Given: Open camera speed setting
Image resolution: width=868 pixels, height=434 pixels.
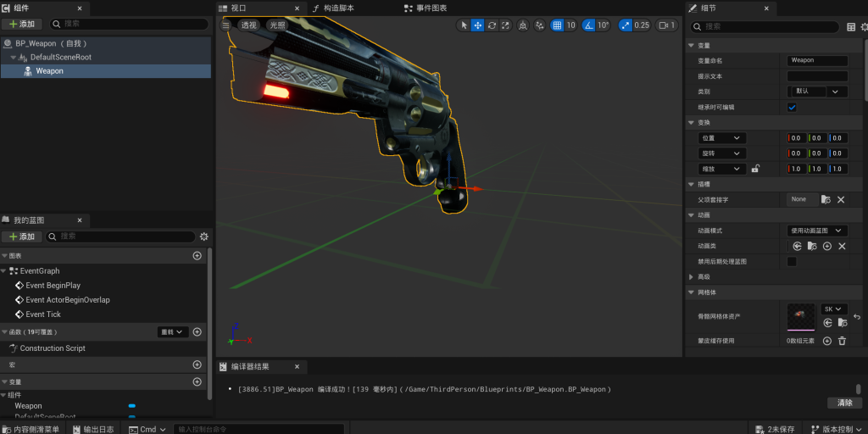Looking at the screenshot, I should (666, 25).
